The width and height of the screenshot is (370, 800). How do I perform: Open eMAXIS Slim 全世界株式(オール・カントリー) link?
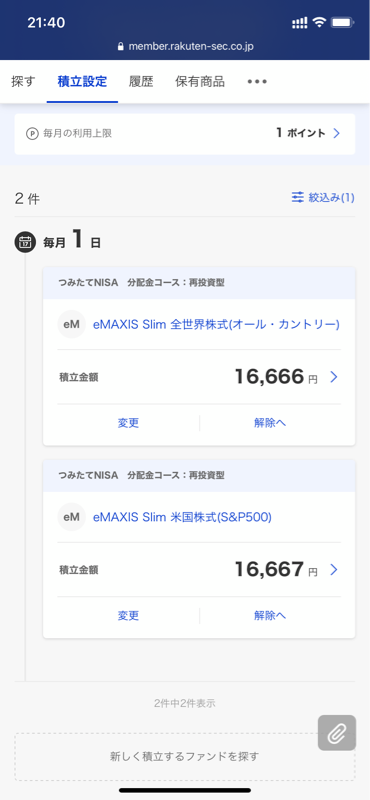(x=216, y=324)
